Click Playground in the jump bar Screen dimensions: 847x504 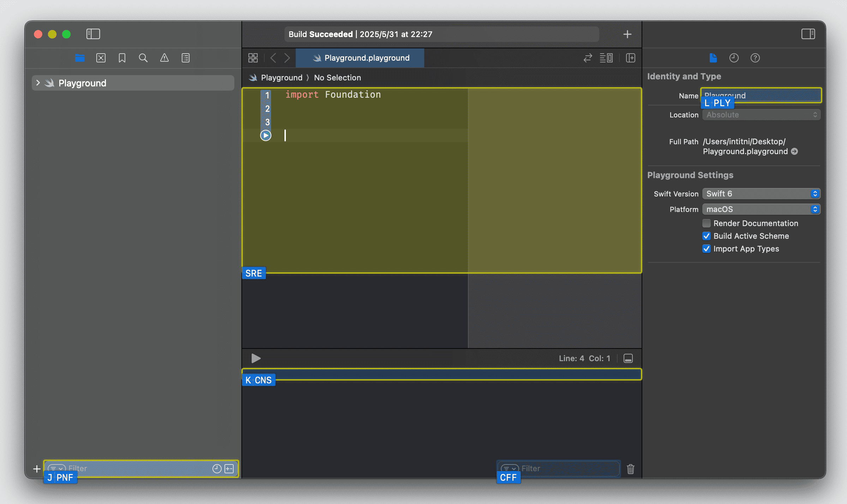(281, 78)
